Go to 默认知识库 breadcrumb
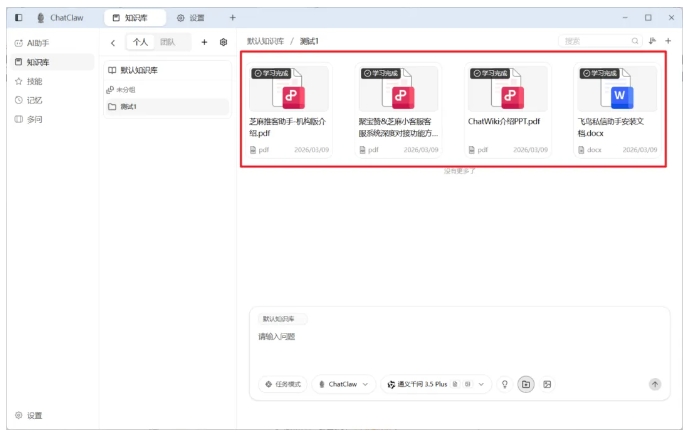This screenshot has height=436, width=691. pos(265,41)
